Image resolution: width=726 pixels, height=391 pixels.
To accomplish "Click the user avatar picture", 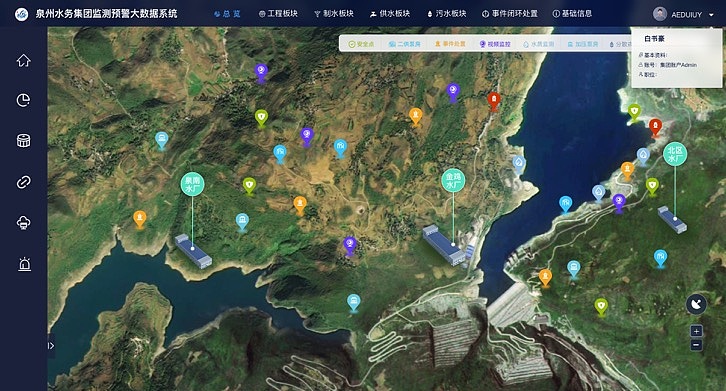I will 660,14.
